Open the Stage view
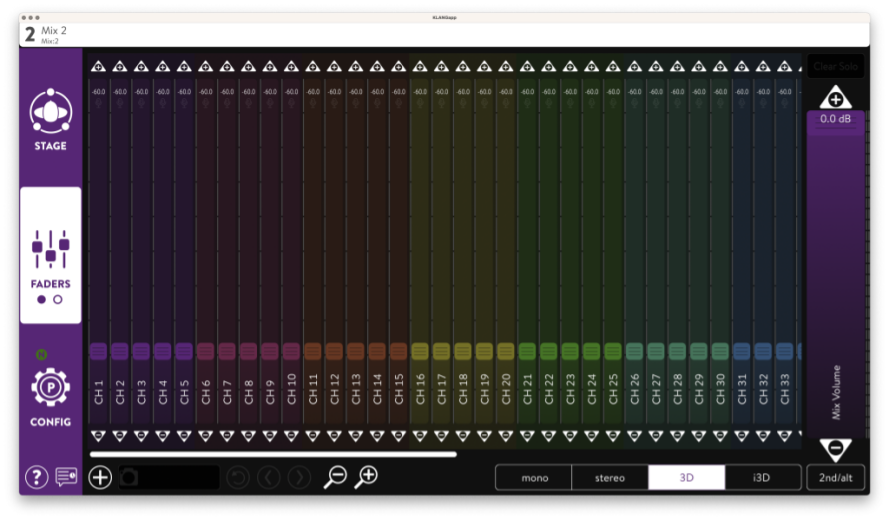 point(50,119)
